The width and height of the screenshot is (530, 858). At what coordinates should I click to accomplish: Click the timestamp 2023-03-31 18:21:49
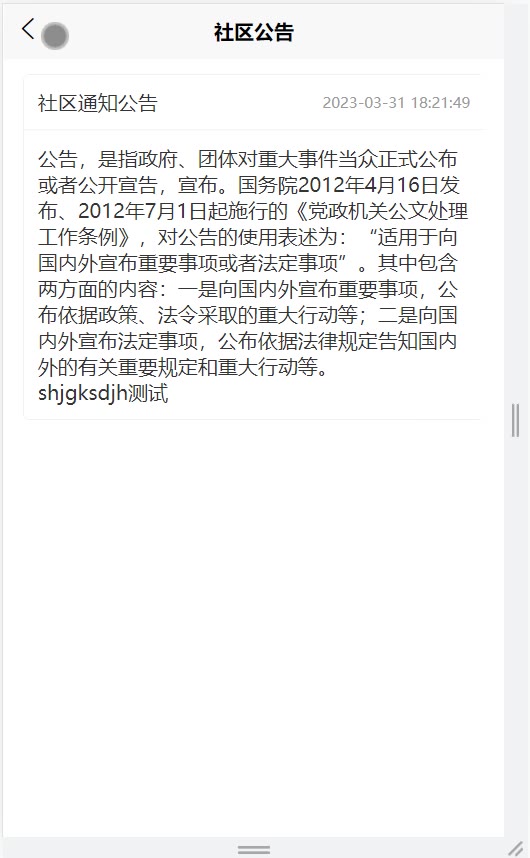(396, 103)
